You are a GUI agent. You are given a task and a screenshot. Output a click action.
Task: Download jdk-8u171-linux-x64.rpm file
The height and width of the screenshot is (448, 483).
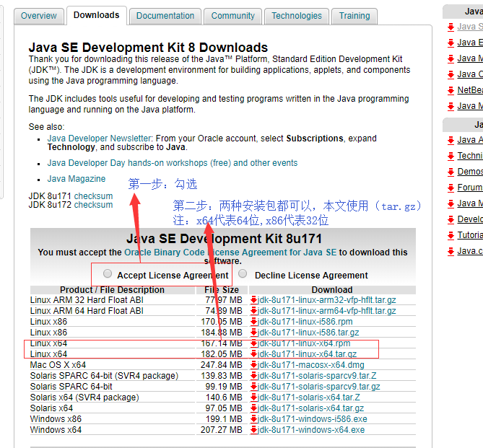tap(304, 343)
